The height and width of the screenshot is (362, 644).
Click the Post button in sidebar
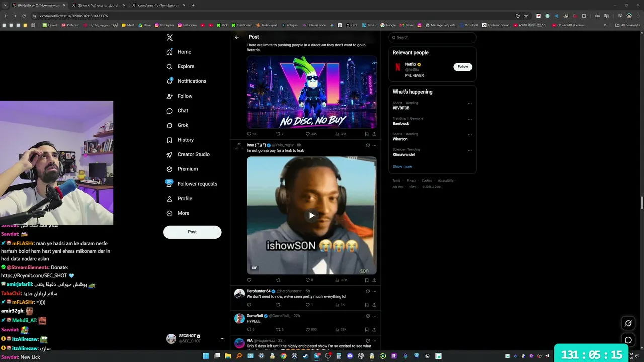[192, 232]
